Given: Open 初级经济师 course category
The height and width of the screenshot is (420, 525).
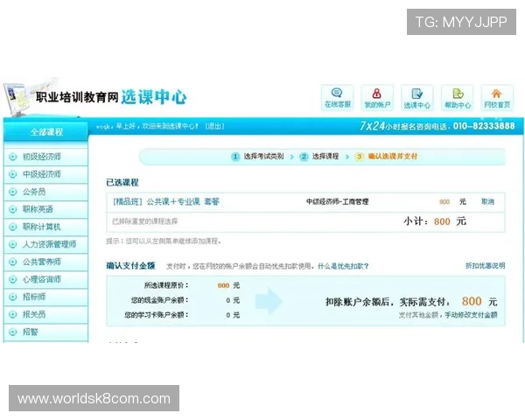Looking at the screenshot, I should pos(42,157).
